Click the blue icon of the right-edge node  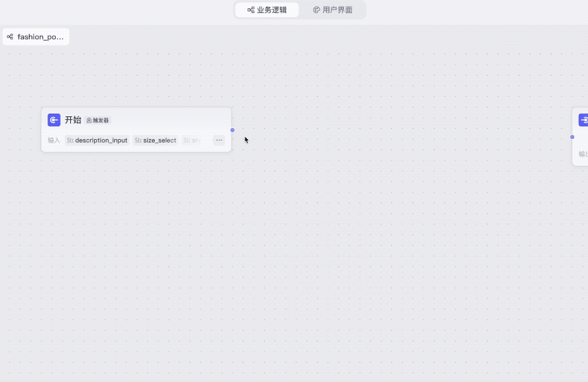click(x=583, y=120)
